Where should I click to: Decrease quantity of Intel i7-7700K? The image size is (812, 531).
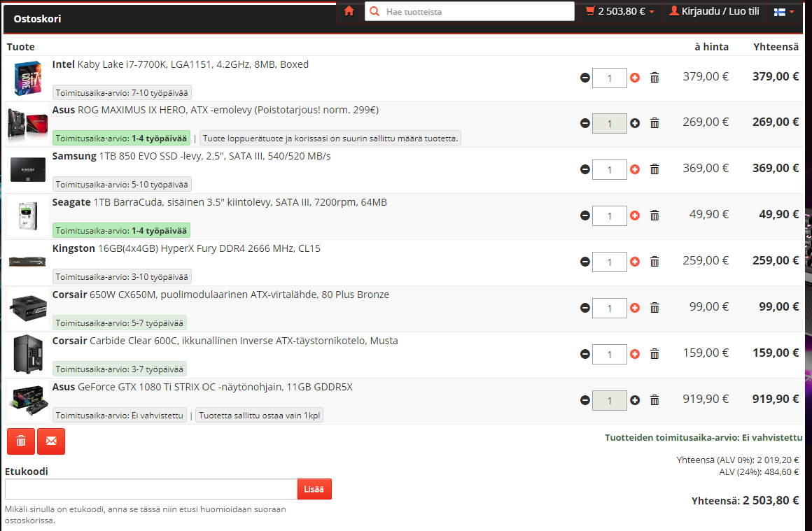[x=585, y=78]
